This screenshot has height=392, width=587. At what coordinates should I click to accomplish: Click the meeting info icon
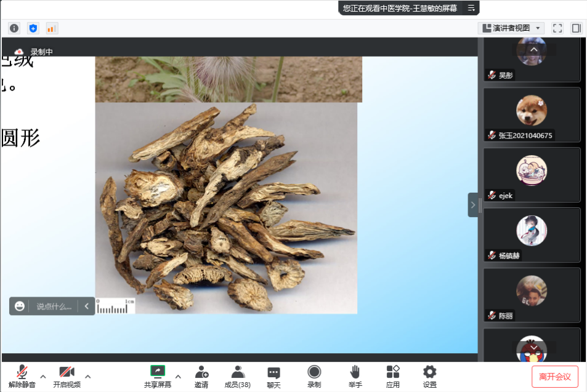[14, 28]
